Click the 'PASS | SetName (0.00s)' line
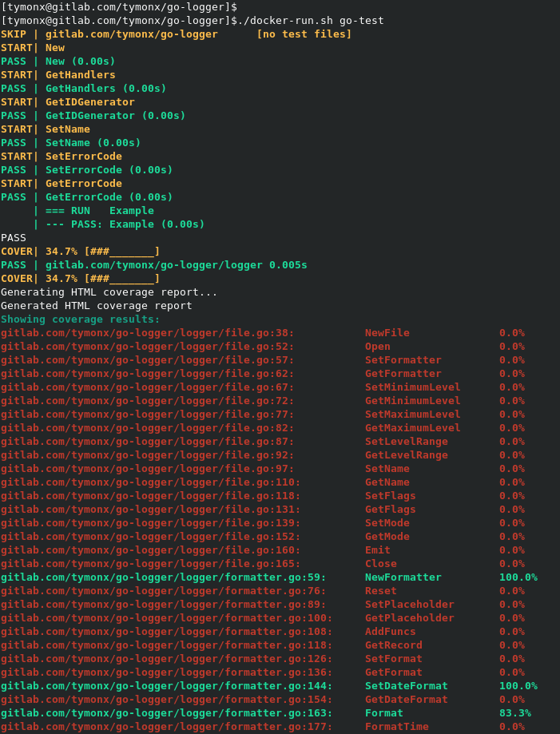 click(x=71, y=143)
